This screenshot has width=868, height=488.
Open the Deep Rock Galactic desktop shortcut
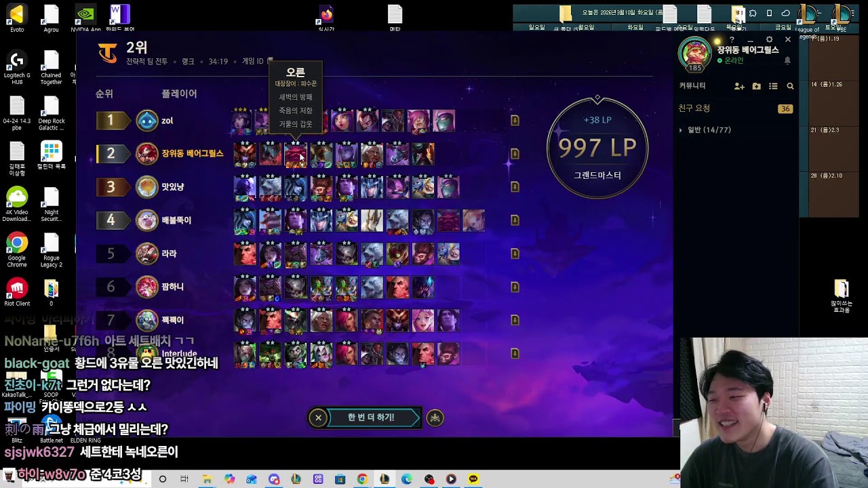tap(52, 113)
